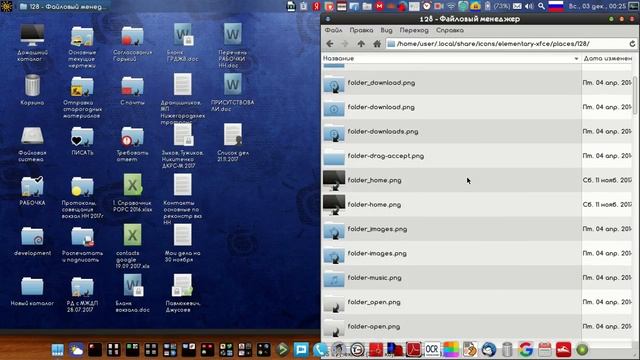Open the Справка menu
This screenshot has height=360, width=640.
449,30
